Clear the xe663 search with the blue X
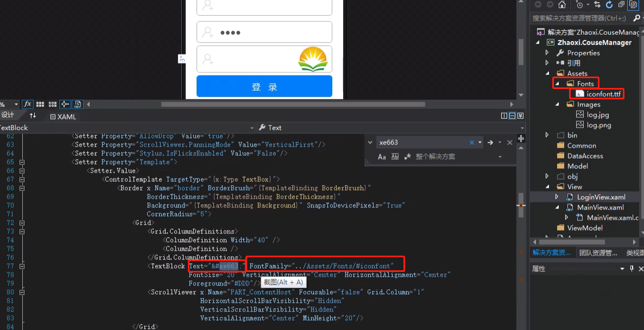The image size is (644, 330). coord(472,142)
